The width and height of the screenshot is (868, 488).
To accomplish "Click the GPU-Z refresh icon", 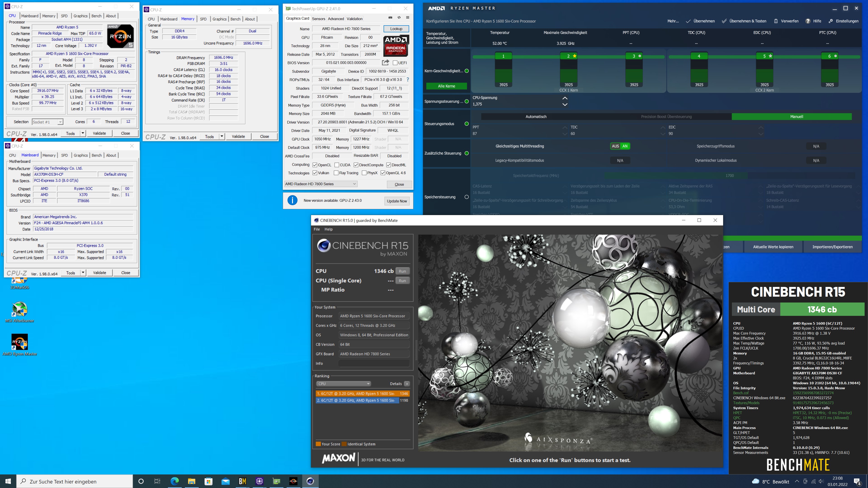I will pos(399,18).
